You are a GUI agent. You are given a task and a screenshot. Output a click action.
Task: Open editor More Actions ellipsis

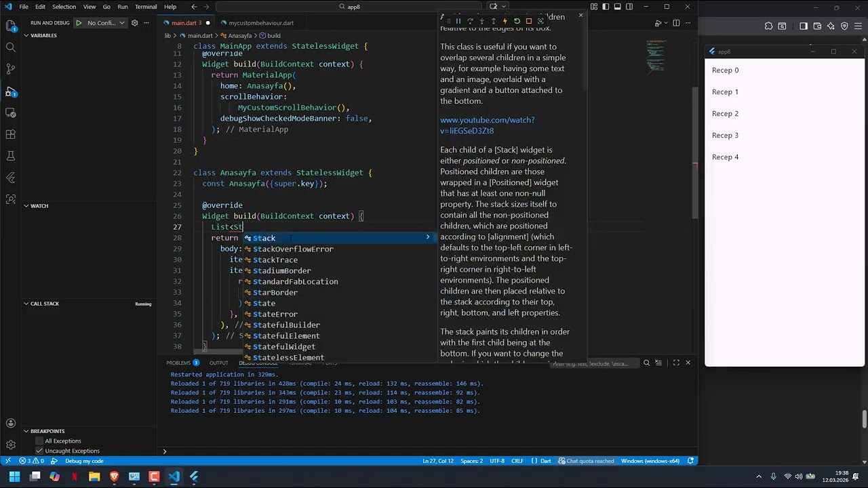(x=688, y=23)
